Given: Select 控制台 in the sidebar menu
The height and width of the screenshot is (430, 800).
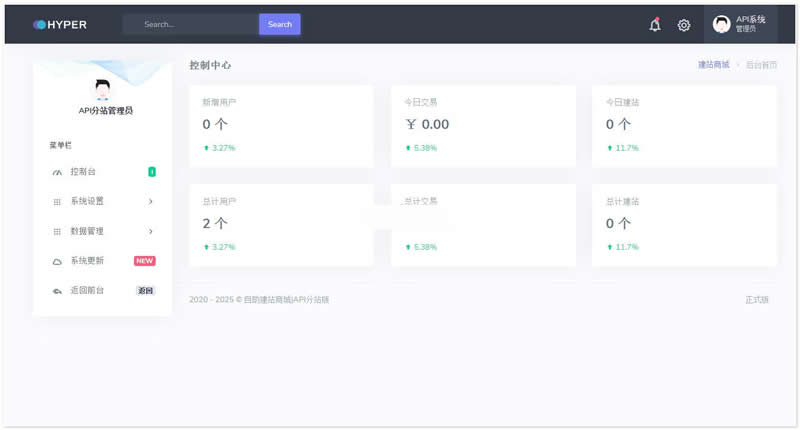Looking at the screenshot, I should click(83, 172).
